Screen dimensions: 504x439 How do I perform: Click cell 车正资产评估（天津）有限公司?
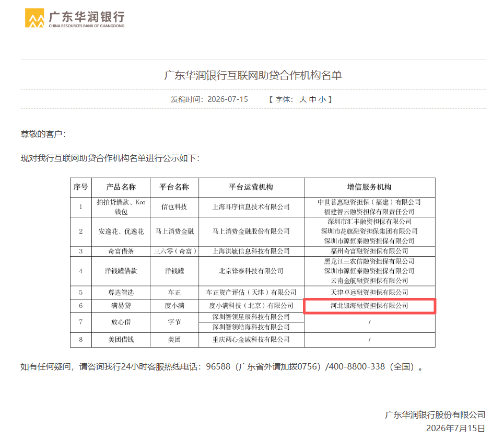(251, 293)
